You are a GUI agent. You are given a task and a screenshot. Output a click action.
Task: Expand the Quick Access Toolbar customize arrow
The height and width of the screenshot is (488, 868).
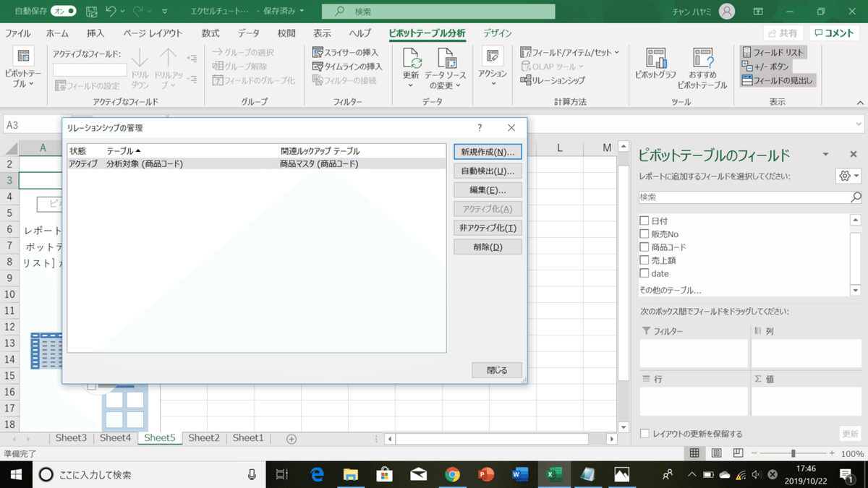(x=166, y=12)
